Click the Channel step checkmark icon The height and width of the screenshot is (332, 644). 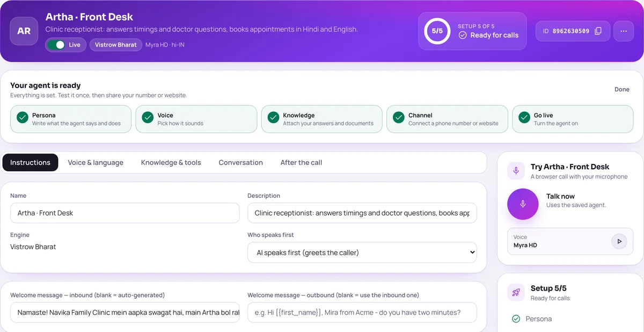pyautogui.click(x=399, y=118)
